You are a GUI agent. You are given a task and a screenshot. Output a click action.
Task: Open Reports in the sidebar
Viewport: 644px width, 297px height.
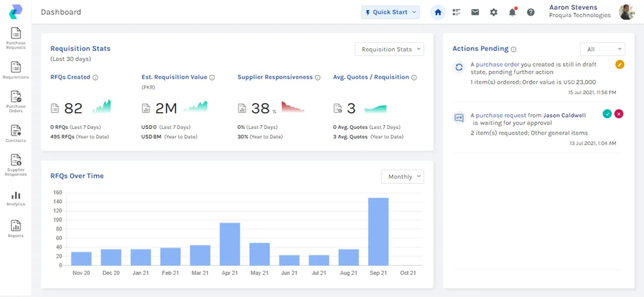tap(16, 228)
